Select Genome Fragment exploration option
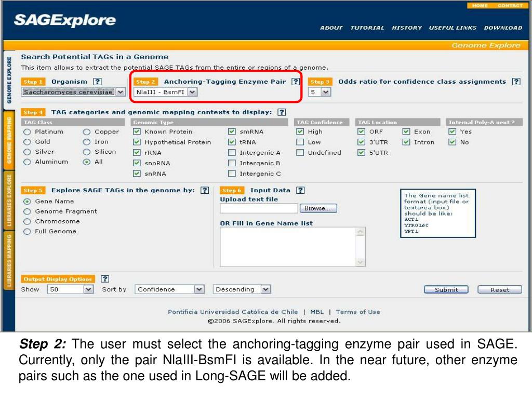Screen dimensions: 532x399 pos(27,211)
